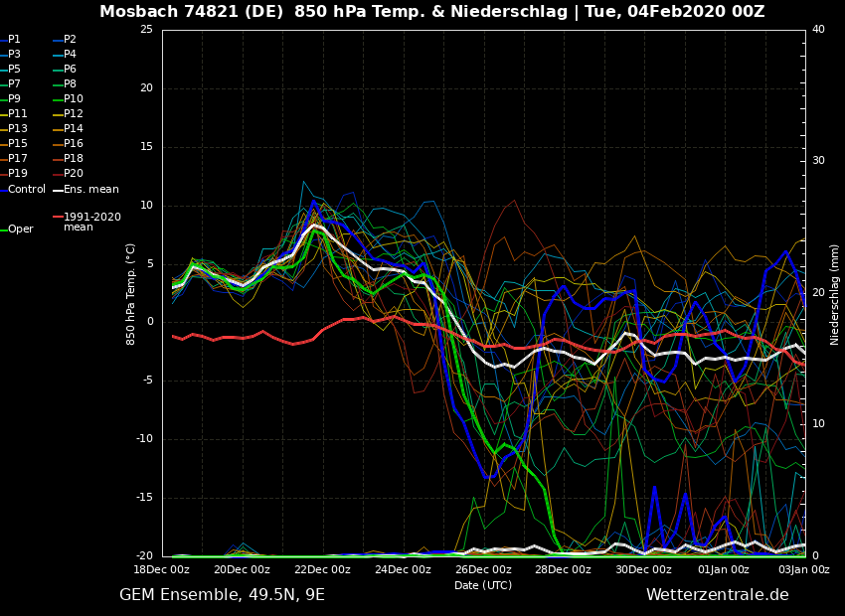Click the GEM Ensemble, 49.5N, 9E caption
845x616 pixels.
tap(222, 595)
